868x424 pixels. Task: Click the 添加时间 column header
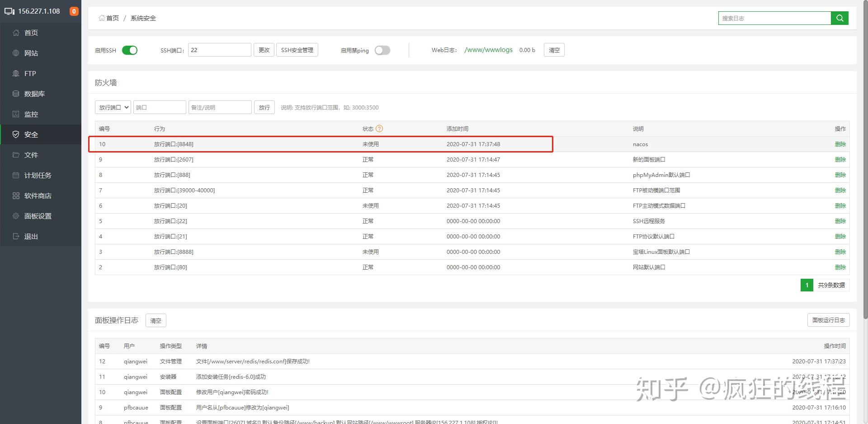458,129
